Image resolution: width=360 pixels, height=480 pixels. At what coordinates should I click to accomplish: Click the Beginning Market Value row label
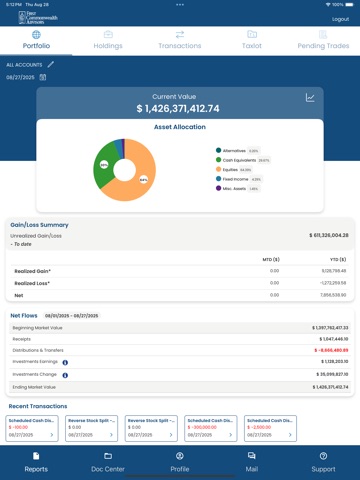pyautogui.click(x=37, y=328)
